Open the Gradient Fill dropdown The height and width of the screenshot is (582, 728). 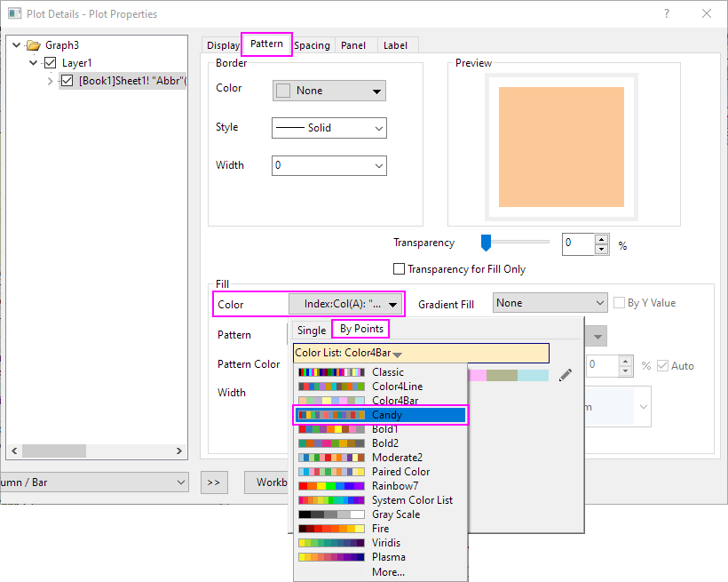point(550,303)
